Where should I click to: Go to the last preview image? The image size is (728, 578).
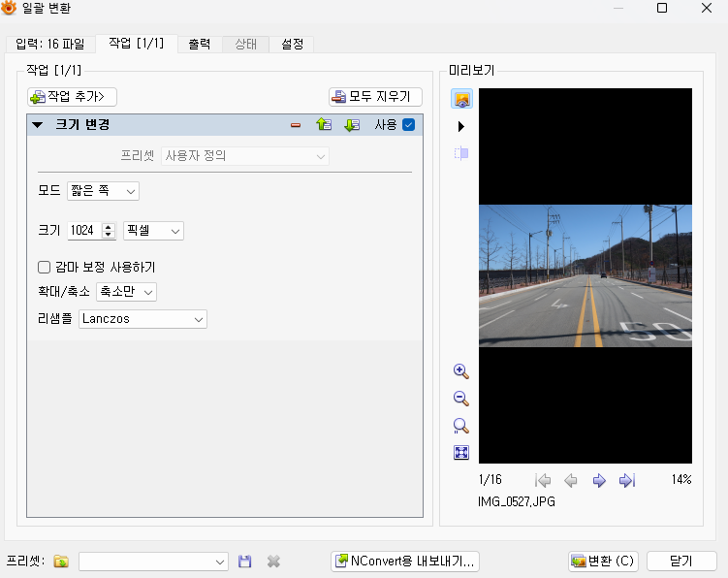(x=627, y=480)
